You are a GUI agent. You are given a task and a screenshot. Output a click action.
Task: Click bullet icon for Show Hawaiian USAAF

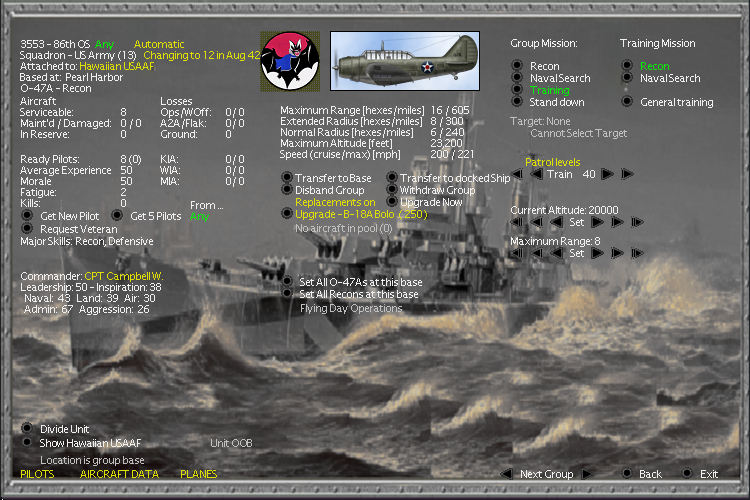(x=27, y=442)
